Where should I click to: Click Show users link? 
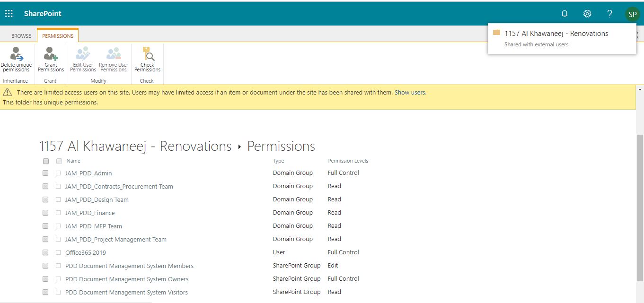pos(410,93)
